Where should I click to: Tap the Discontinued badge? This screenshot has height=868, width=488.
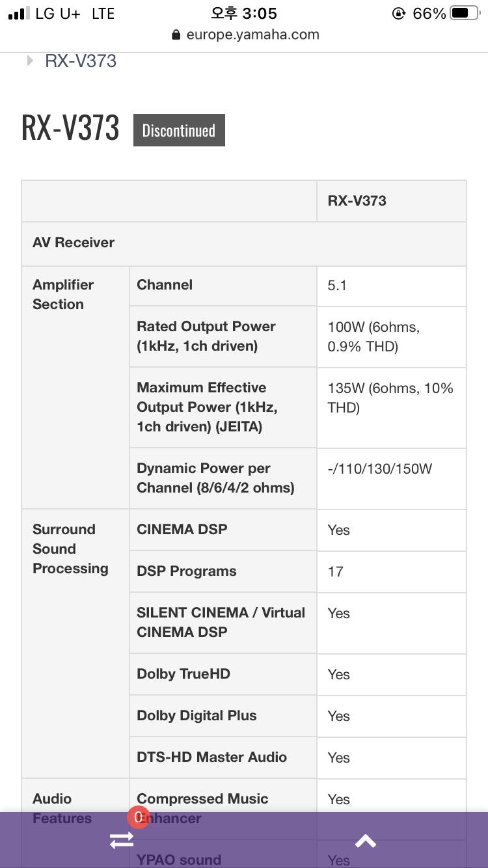pos(179,130)
